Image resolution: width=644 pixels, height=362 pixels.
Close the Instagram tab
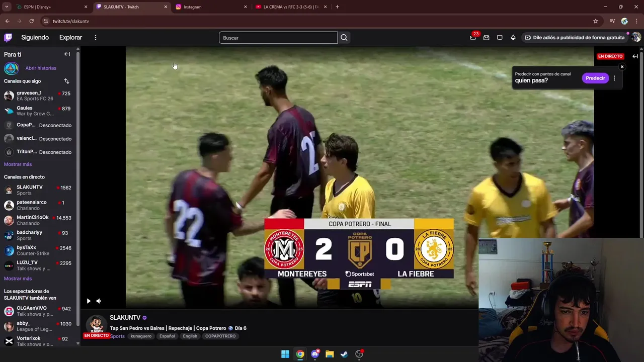(x=246, y=7)
